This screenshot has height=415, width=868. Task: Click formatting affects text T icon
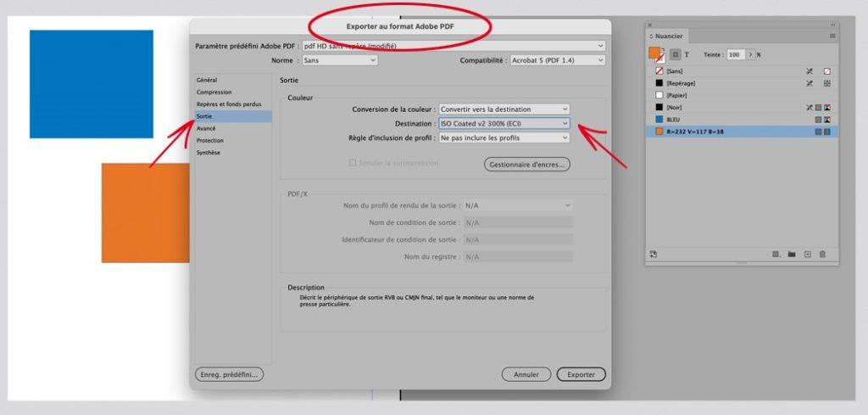pos(687,55)
